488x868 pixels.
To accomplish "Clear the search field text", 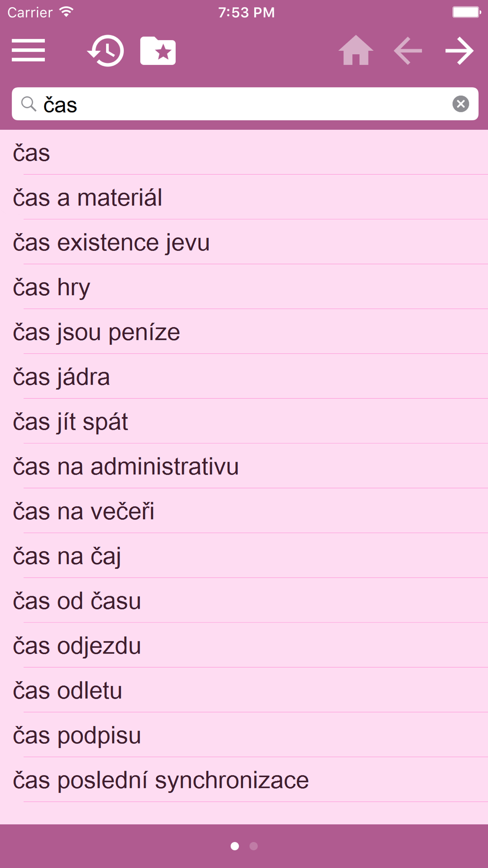I will point(461,103).
